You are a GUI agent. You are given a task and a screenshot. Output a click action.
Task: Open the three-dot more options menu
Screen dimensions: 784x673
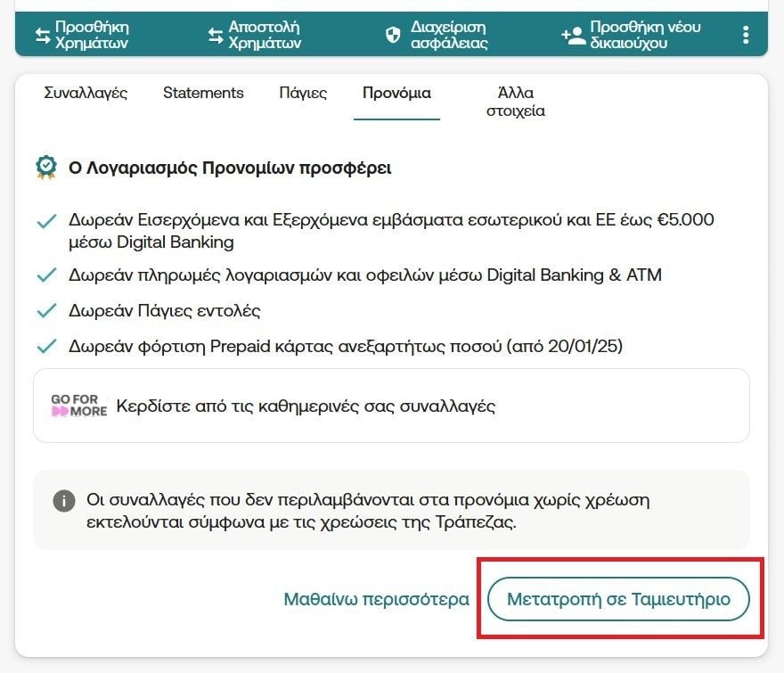(x=746, y=35)
